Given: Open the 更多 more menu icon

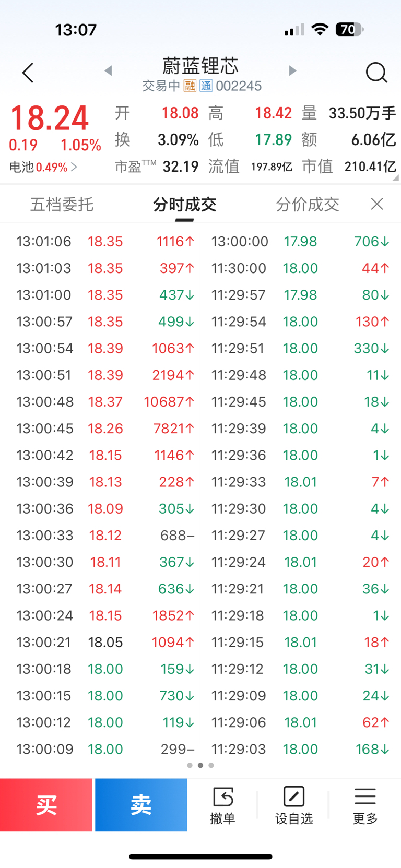Looking at the screenshot, I should tap(365, 805).
